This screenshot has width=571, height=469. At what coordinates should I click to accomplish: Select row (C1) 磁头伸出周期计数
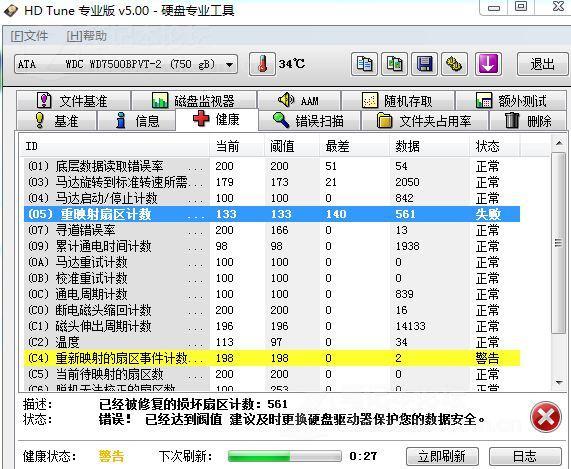click(x=272, y=326)
